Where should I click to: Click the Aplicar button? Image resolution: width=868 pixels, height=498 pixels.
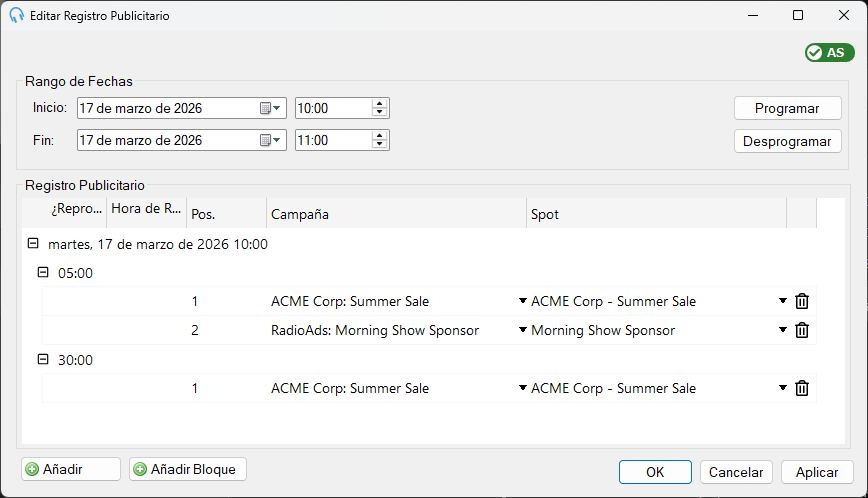click(817, 472)
